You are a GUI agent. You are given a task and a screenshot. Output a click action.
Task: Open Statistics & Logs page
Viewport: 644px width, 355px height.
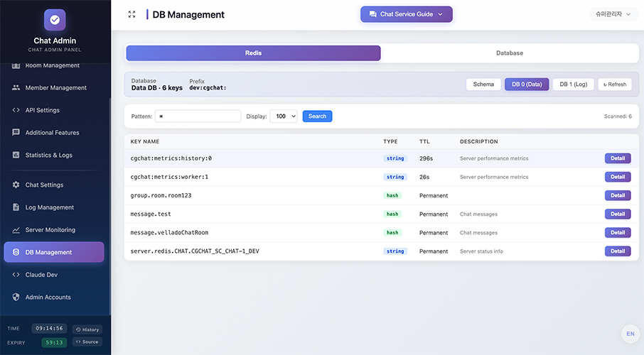coord(55,155)
